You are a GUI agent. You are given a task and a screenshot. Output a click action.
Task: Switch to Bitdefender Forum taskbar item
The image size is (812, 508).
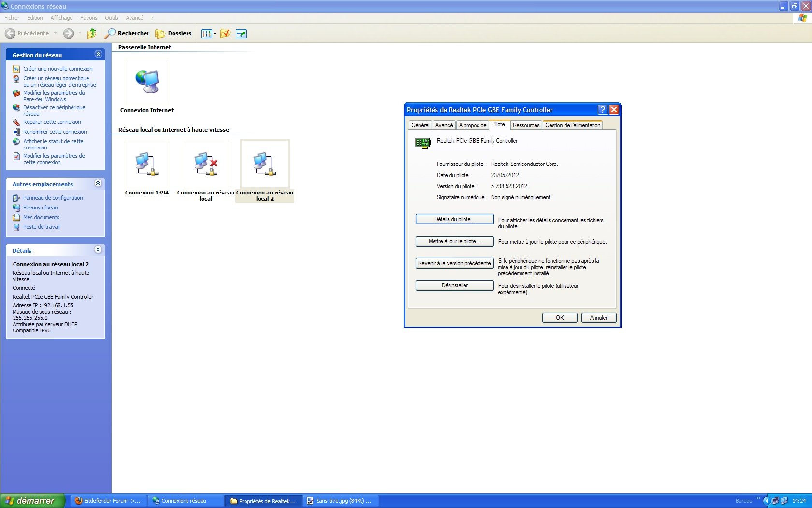click(108, 501)
